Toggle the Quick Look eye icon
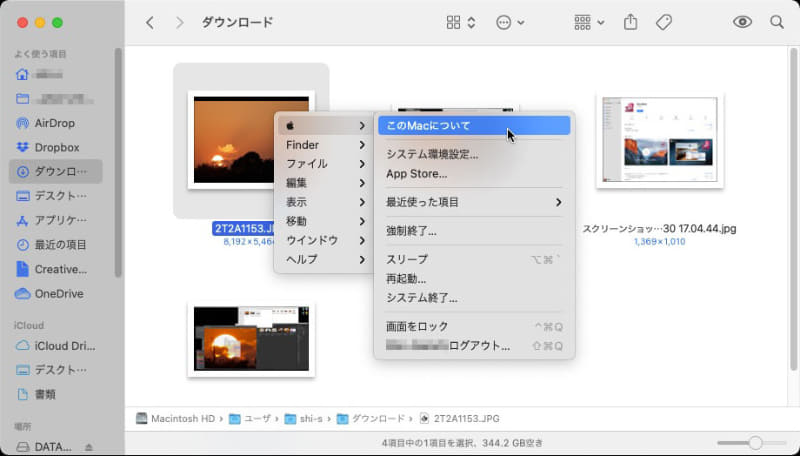 pos(742,22)
